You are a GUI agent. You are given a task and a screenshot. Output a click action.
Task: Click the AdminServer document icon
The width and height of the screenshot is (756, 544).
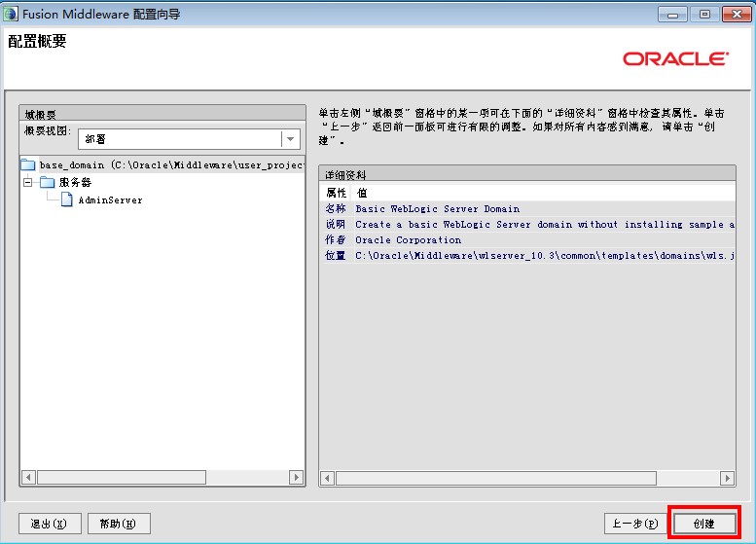[x=67, y=199]
